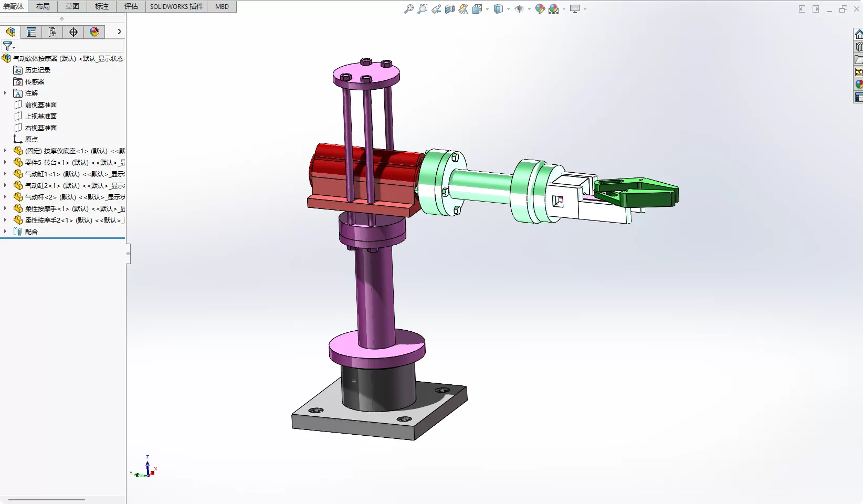Expand the 注解 folder
This screenshot has height=504, width=863.
click(5, 93)
